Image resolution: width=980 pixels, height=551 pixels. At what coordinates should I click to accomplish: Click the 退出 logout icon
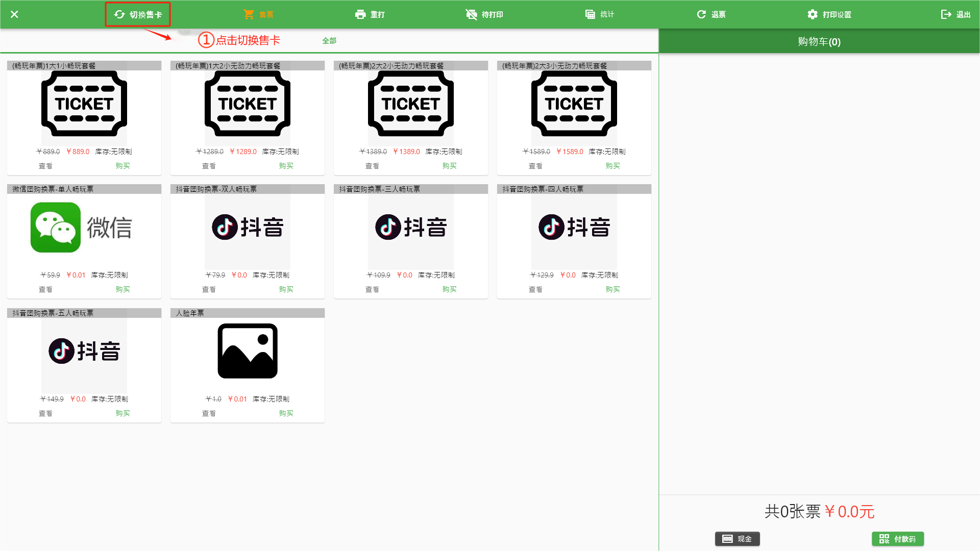coord(946,14)
